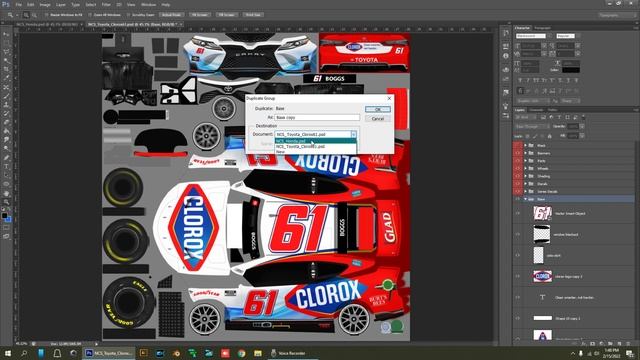Image resolution: width=640 pixels, height=360 pixels.
Task: Open the Filter menu
Action: (106, 4)
